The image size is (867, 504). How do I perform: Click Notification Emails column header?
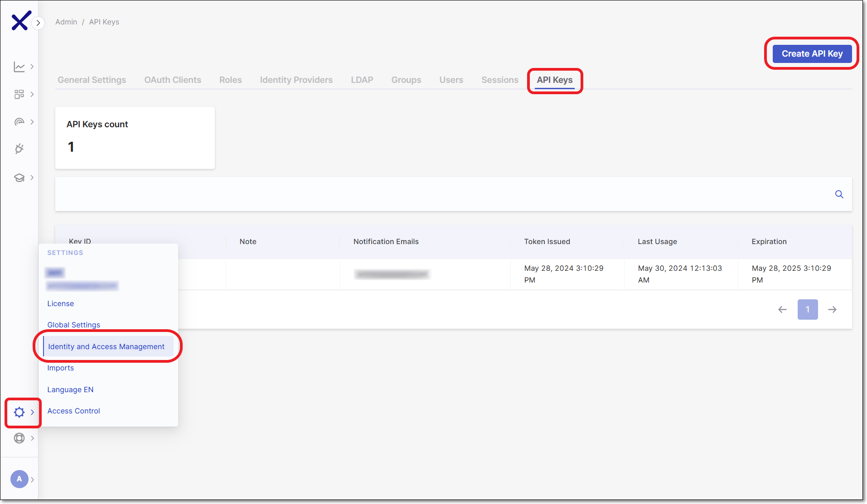tap(386, 241)
